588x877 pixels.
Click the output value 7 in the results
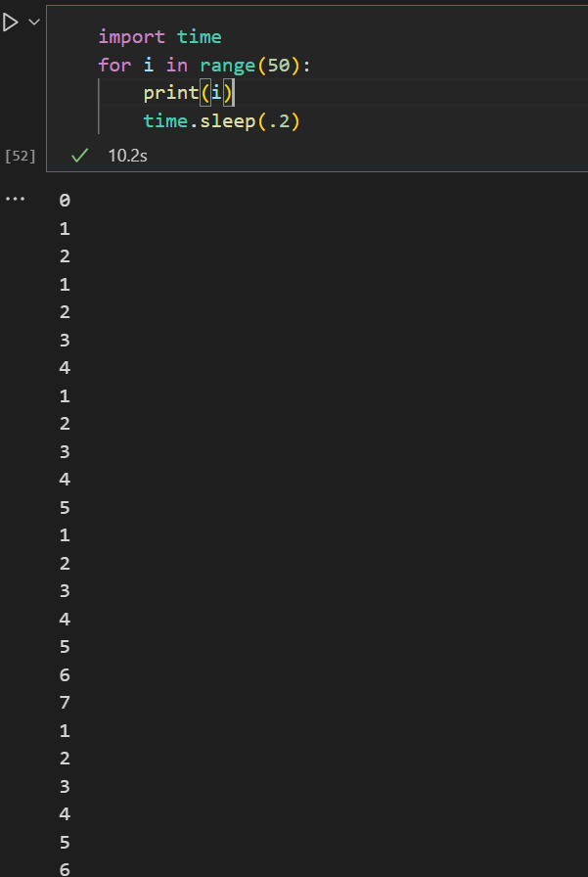[65, 702]
